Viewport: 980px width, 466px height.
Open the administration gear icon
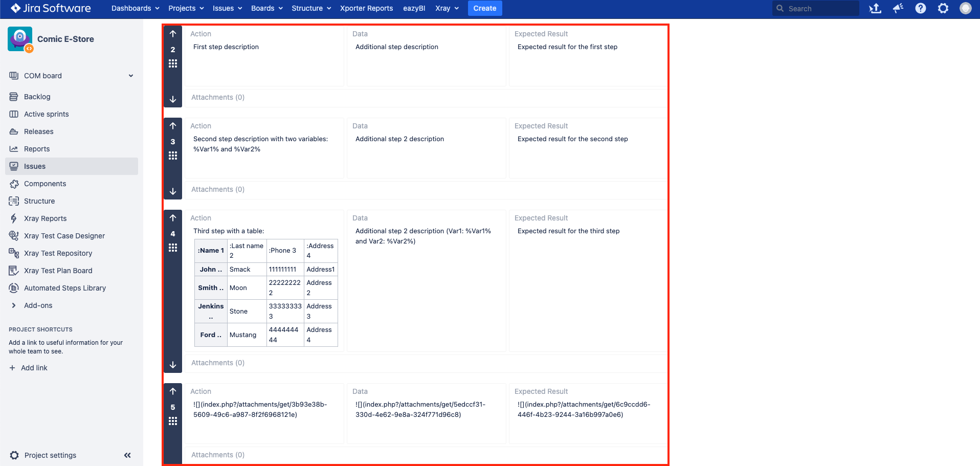943,8
